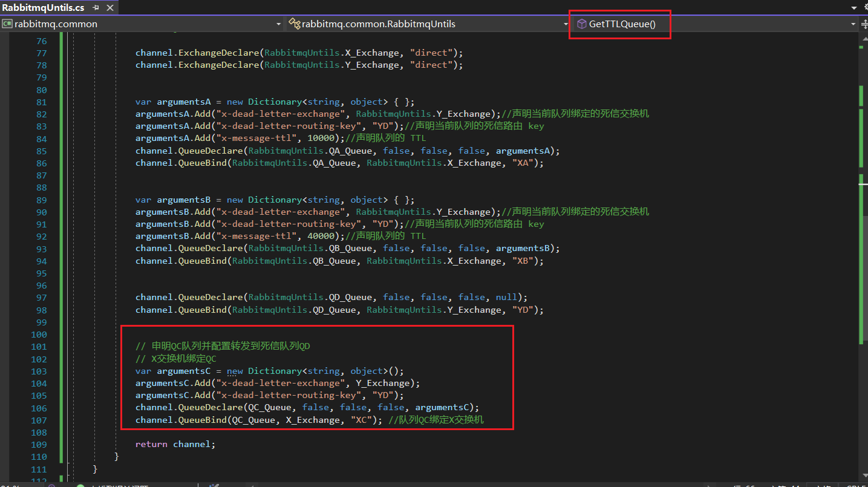Click Y_Exchange argument on line 104
Image resolution: width=868 pixels, height=487 pixels.
[383, 384]
